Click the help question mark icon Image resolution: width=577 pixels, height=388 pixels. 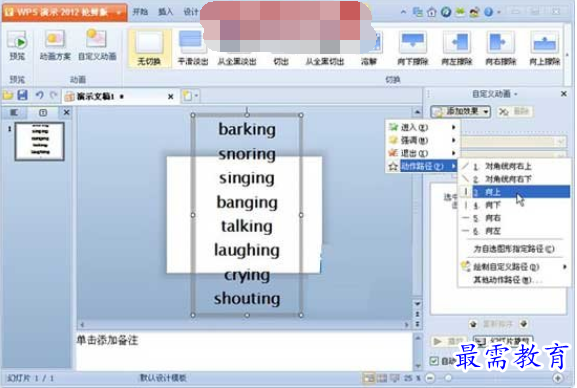[x=488, y=13]
